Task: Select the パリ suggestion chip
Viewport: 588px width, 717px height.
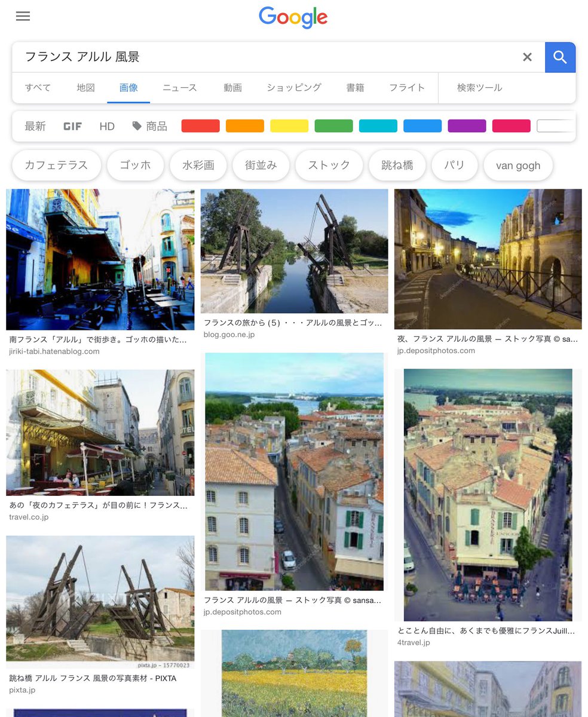Action: (x=454, y=166)
